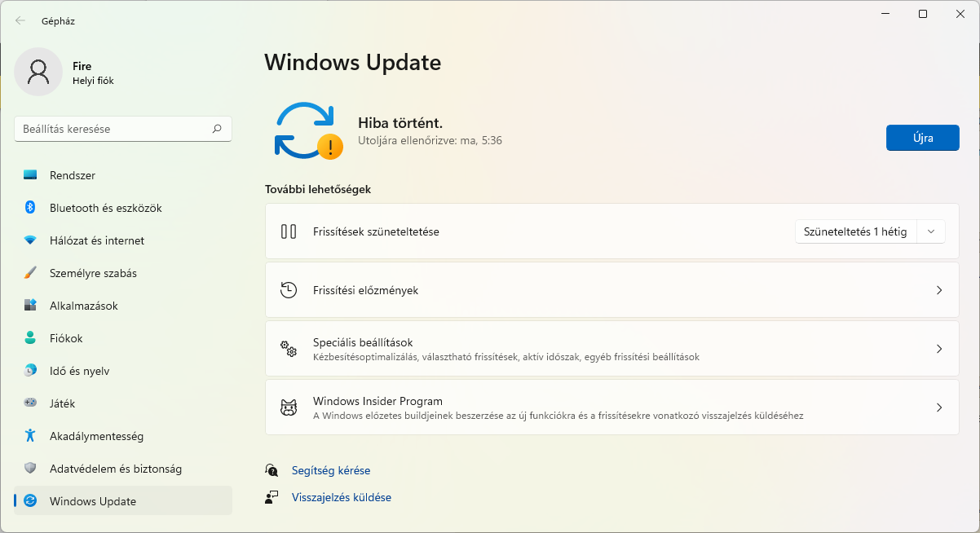Click the Windows Update page title
The image size is (980, 533).
[x=353, y=62]
